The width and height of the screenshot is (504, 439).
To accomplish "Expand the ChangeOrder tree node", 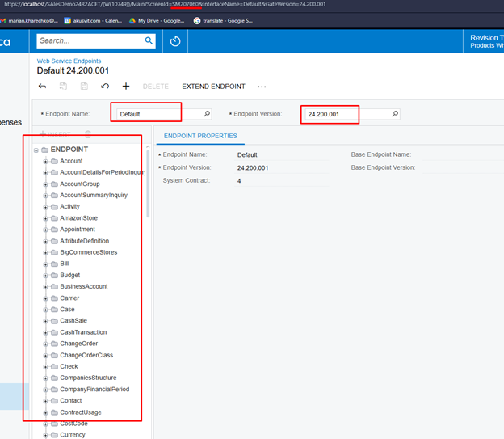I will click(45, 344).
